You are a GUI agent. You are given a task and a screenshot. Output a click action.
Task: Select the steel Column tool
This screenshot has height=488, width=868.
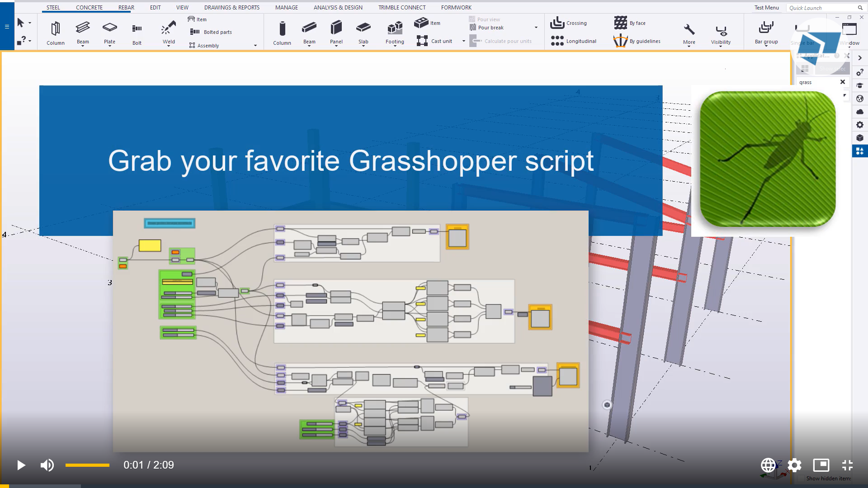pos(55,33)
